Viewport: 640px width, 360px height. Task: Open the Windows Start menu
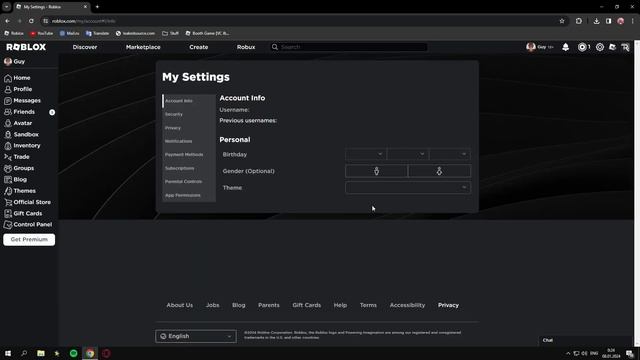click(x=8, y=353)
